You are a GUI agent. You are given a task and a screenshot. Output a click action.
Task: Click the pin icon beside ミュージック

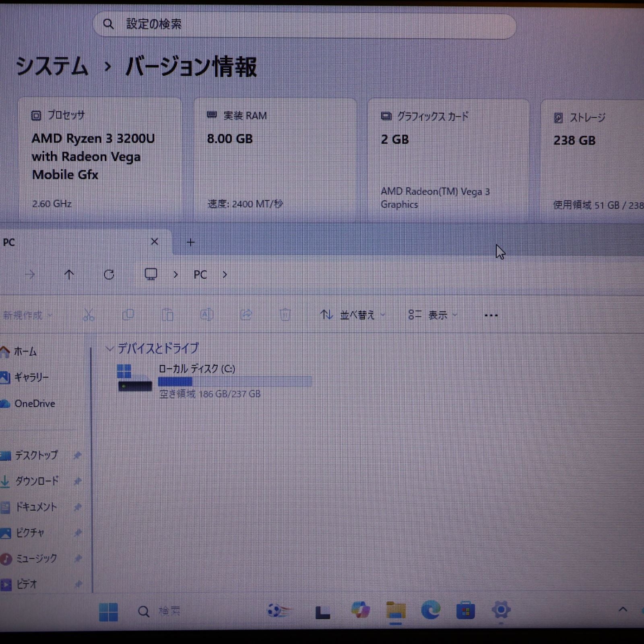click(78, 558)
